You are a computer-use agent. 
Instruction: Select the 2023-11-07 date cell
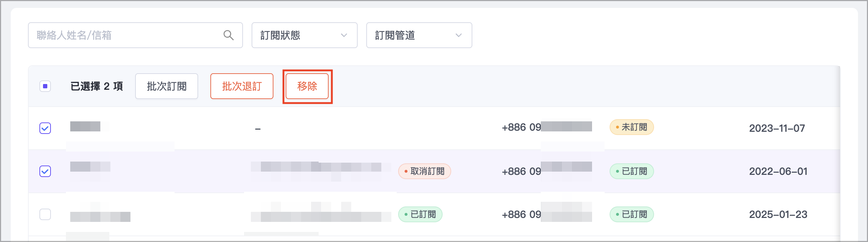[x=777, y=128]
